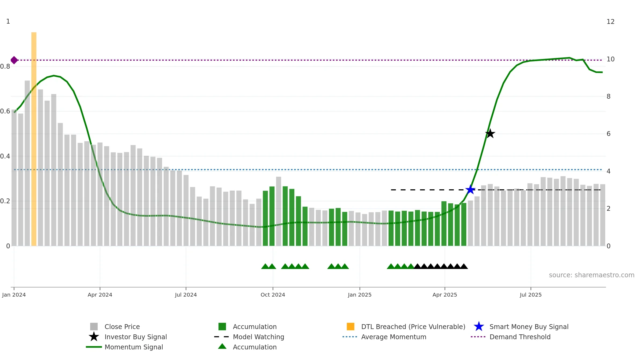Click the 'Average Momentum' legend label

[394, 337]
